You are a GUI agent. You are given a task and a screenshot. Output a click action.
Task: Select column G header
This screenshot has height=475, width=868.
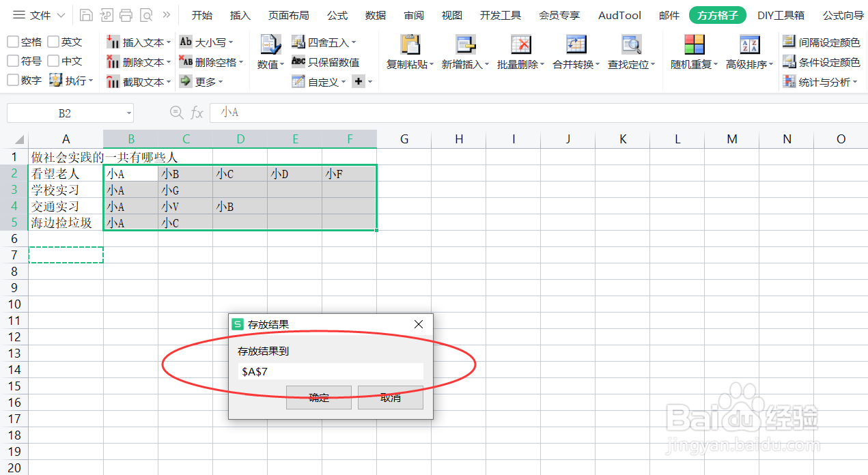[404, 139]
